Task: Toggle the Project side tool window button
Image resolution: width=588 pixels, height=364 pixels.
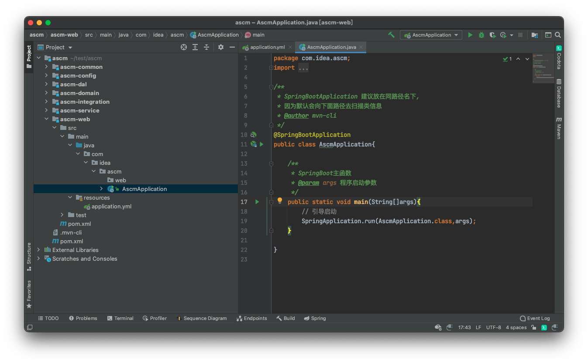Action: (x=29, y=57)
